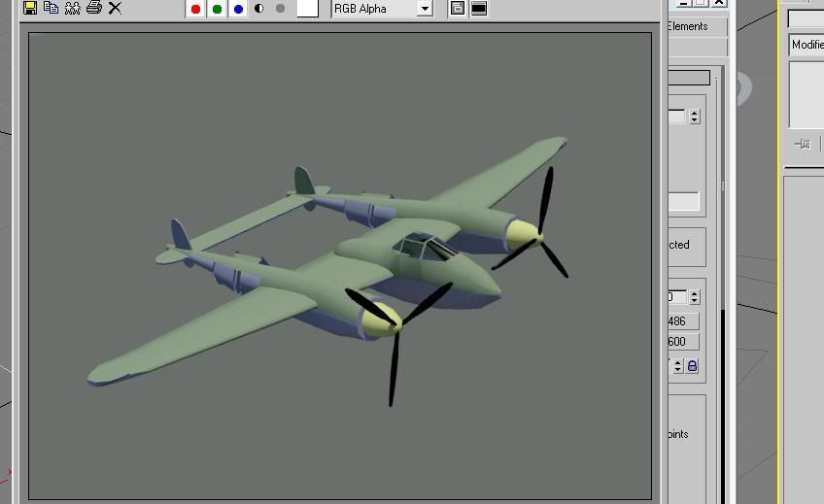824x504 pixels.
Task: Toggle the red channel display
Action: (195, 9)
